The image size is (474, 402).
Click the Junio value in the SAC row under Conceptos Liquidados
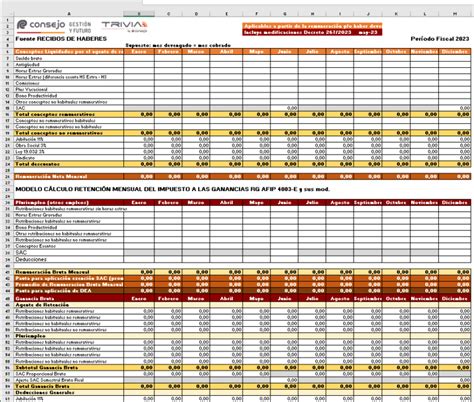tap(284, 108)
